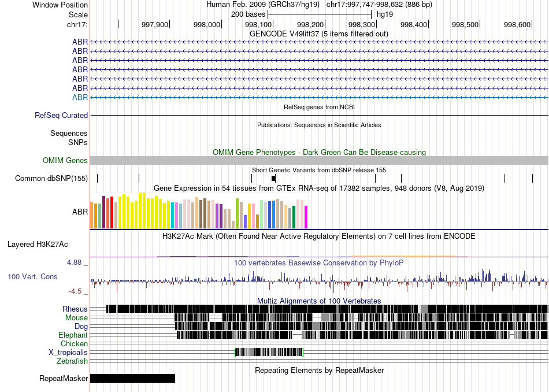Click the 'Dog' species label
The width and height of the screenshot is (549, 392).
point(81,327)
